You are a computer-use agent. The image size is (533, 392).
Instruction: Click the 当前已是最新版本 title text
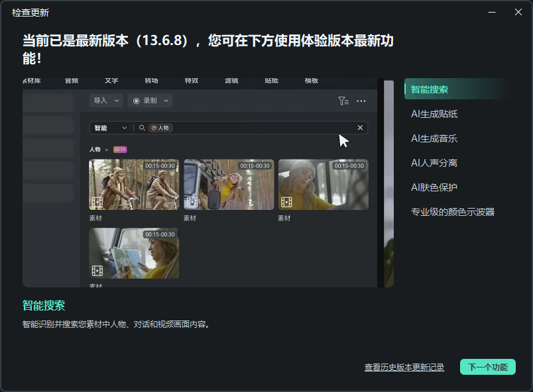pos(207,49)
